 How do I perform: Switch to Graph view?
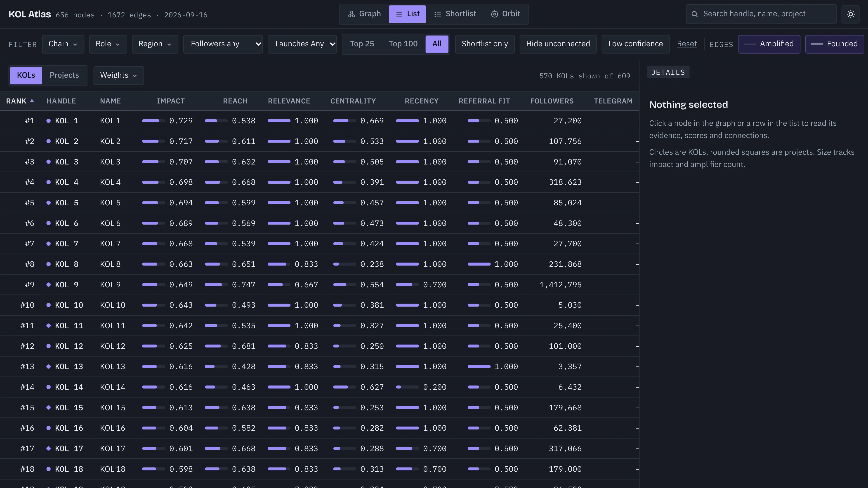[x=365, y=14]
